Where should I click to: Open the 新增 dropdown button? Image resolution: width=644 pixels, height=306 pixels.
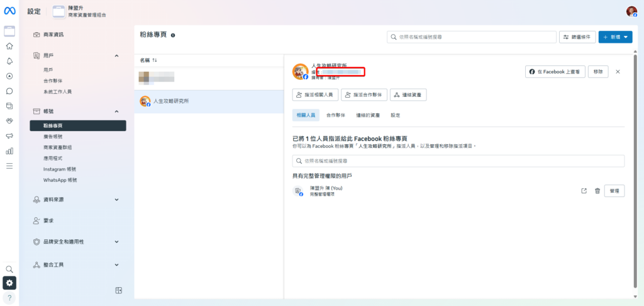click(x=615, y=37)
